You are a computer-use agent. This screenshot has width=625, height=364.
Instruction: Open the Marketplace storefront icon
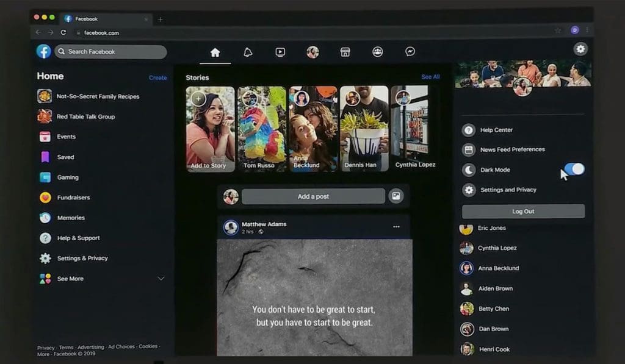pyautogui.click(x=345, y=52)
